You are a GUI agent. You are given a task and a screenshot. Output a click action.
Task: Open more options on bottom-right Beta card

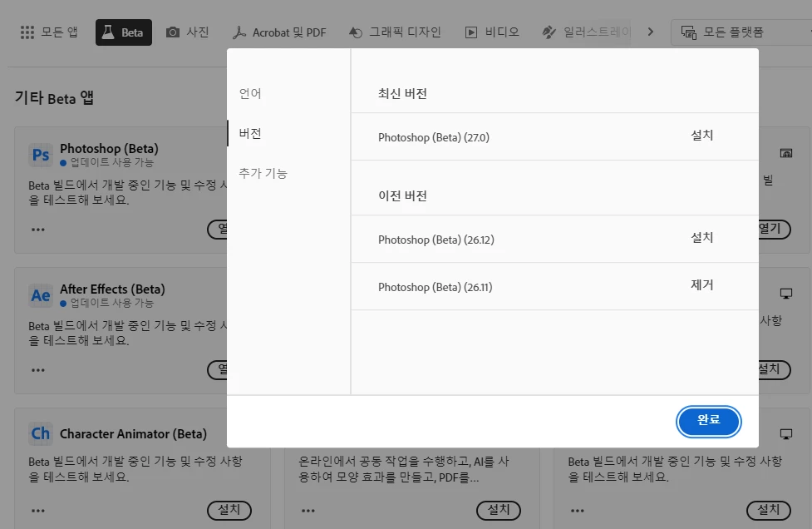(x=578, y=511)
